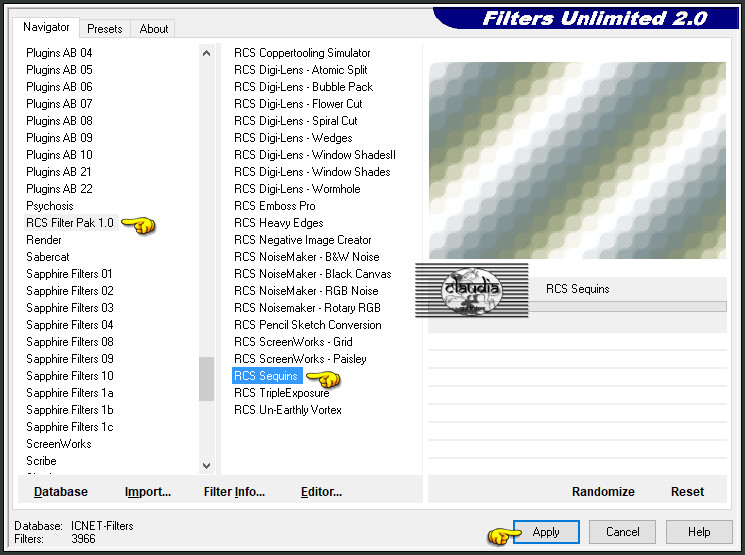745x555 pixels.
Task: Pick Plugins AB 08 category
Action: coord(59,121)
